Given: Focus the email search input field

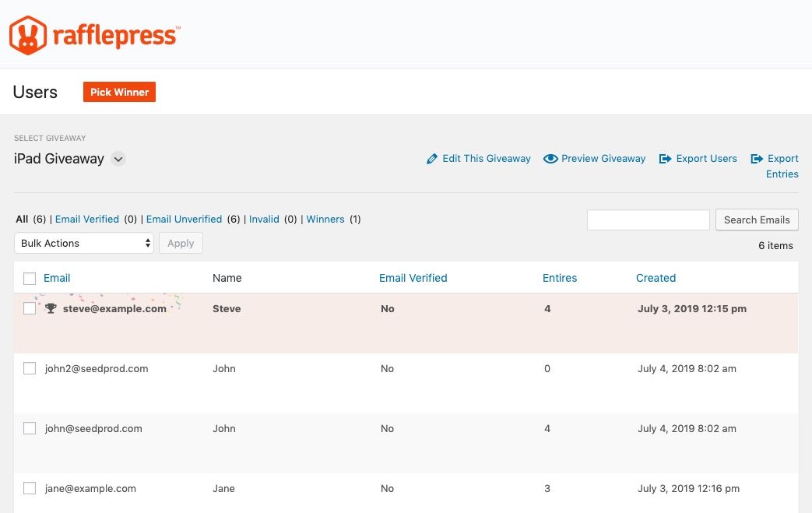Looking at the screenshot, I should click(x=648, y=220).
